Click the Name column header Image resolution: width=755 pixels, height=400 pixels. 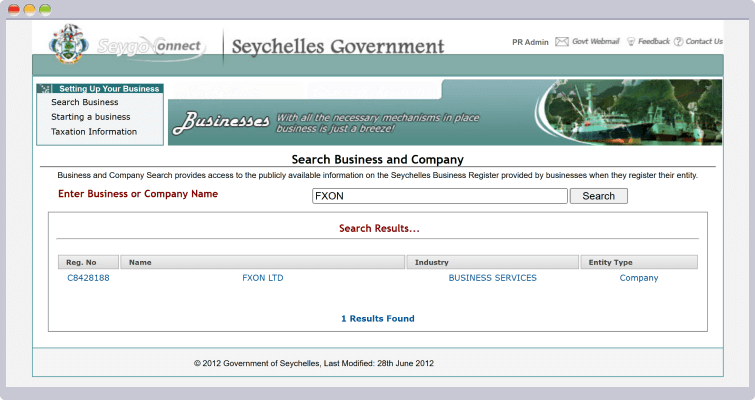(262, 262)
